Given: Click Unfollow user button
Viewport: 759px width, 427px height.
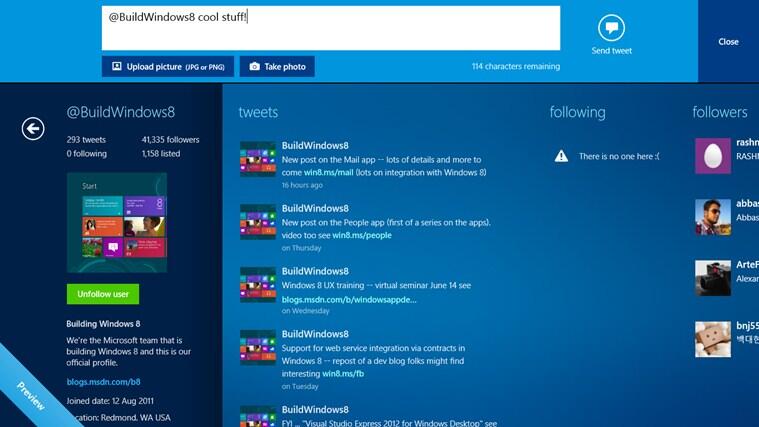Looking at the screenshot, I should (103, 294).
